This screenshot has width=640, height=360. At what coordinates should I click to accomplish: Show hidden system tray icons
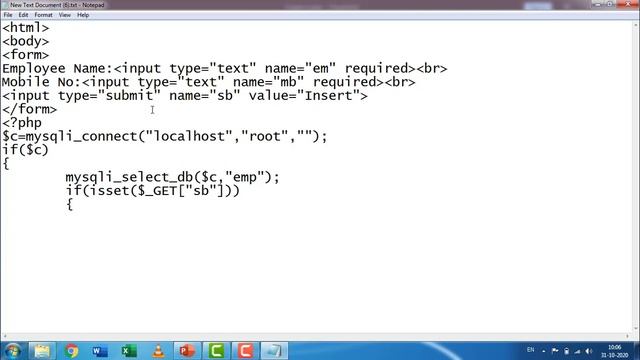544,351
